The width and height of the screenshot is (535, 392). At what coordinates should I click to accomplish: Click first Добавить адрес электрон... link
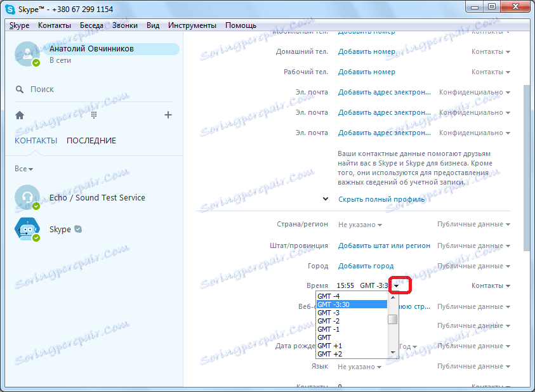[x=384, y=93]
